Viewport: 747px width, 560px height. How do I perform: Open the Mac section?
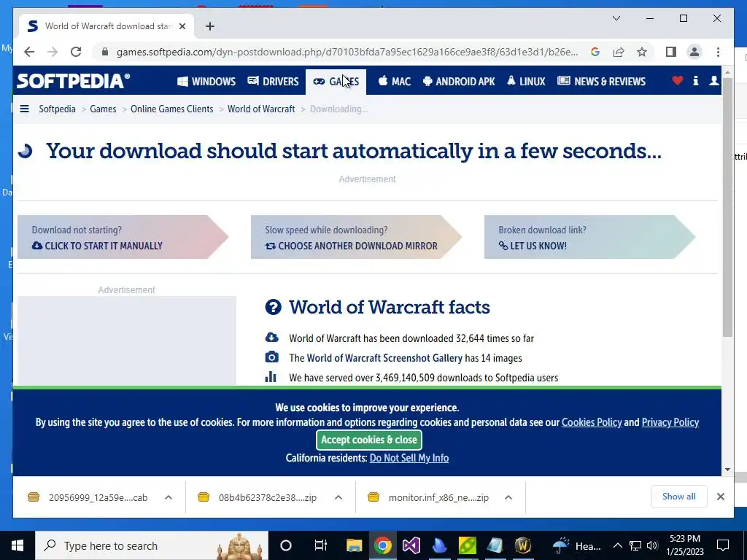(395, 82)
